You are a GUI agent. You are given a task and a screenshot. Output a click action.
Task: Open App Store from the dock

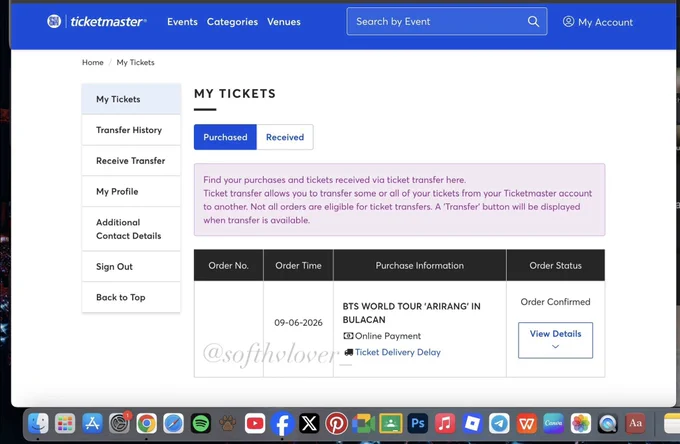point(92,423)
